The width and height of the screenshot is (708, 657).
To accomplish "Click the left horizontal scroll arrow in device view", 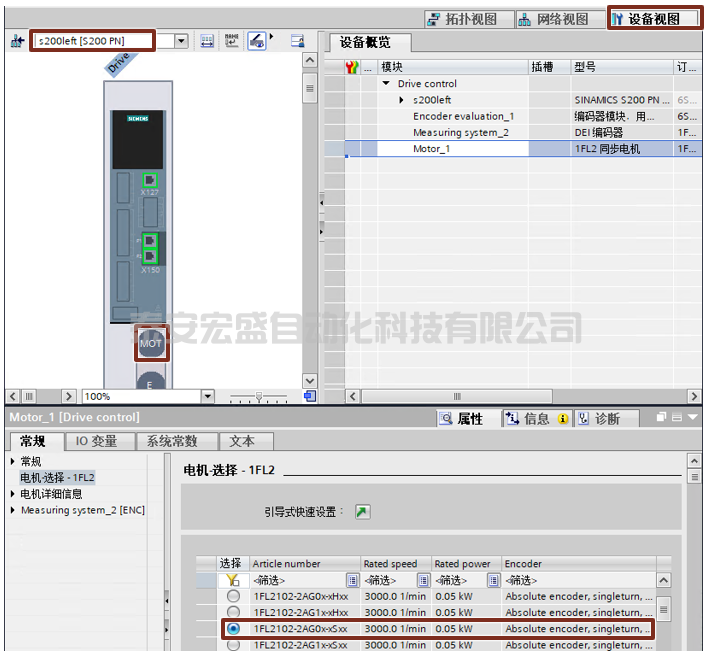I will [x=13, y=396].
